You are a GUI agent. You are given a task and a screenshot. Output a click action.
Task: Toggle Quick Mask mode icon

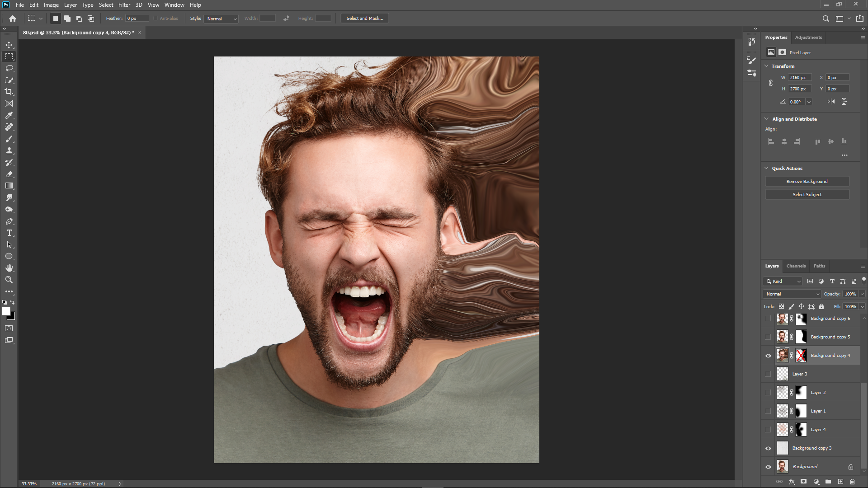coord(9,328)
